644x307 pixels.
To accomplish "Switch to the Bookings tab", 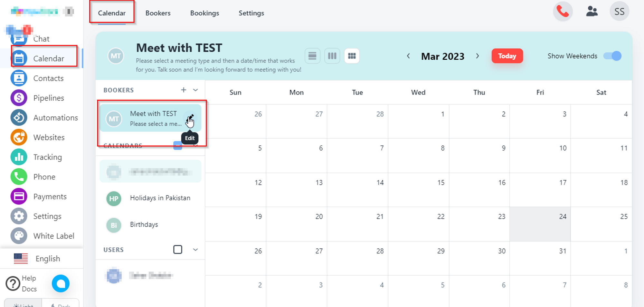I will (204, 13).
